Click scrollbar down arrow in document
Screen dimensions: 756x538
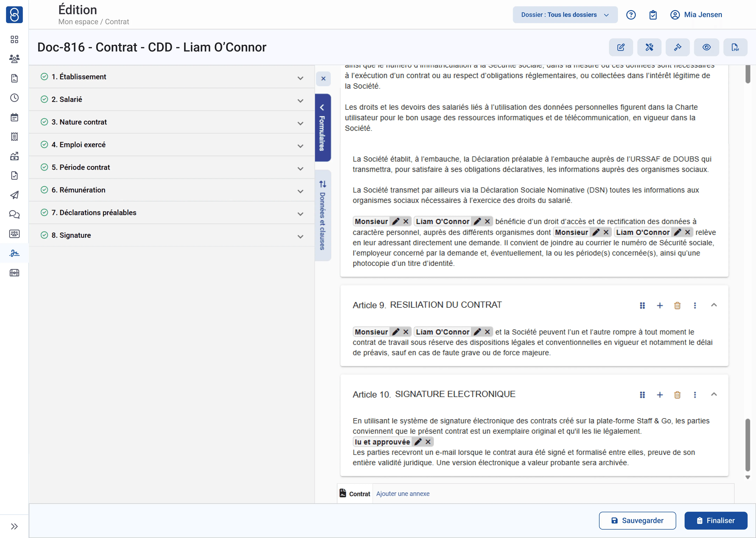coord(748,477)
